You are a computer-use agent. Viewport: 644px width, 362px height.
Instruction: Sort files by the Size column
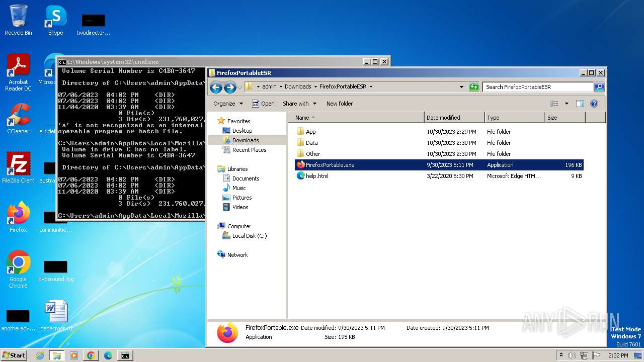pyautogui.click(x=565, y=118)
